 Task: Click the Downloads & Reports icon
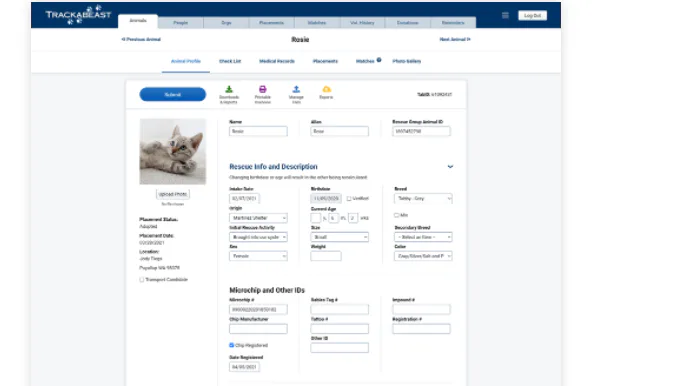tap(229, 89)
